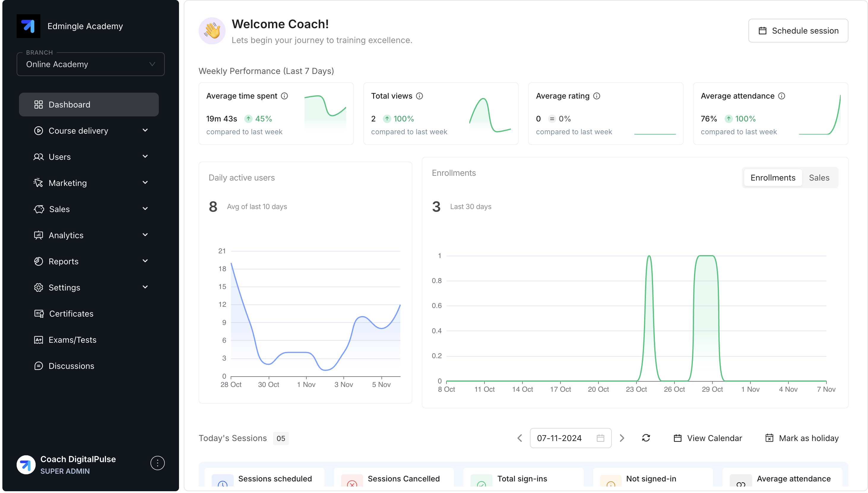Open the Exams/Tests sidebar item

[72, 340]
